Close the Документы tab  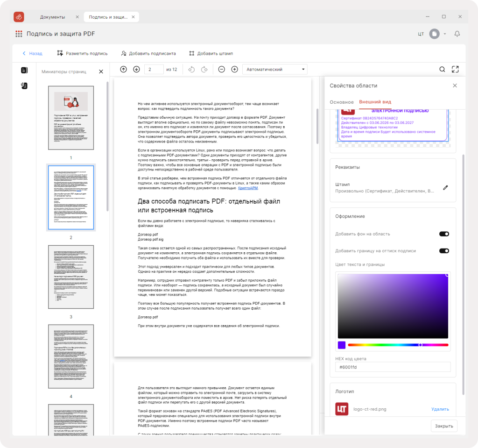77,17
